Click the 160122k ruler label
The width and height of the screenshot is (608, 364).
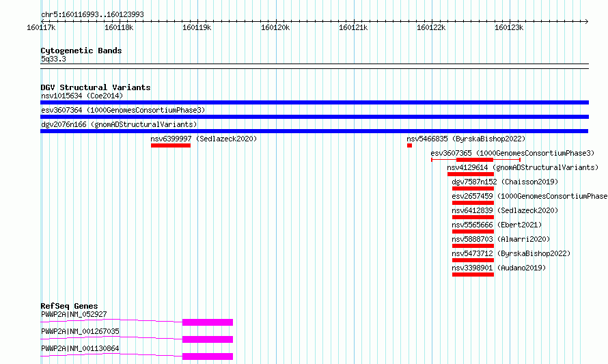pos(431,27)
